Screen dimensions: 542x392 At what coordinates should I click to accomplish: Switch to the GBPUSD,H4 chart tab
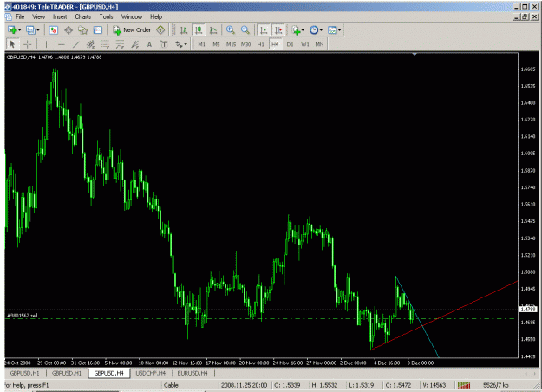point(109,373)
